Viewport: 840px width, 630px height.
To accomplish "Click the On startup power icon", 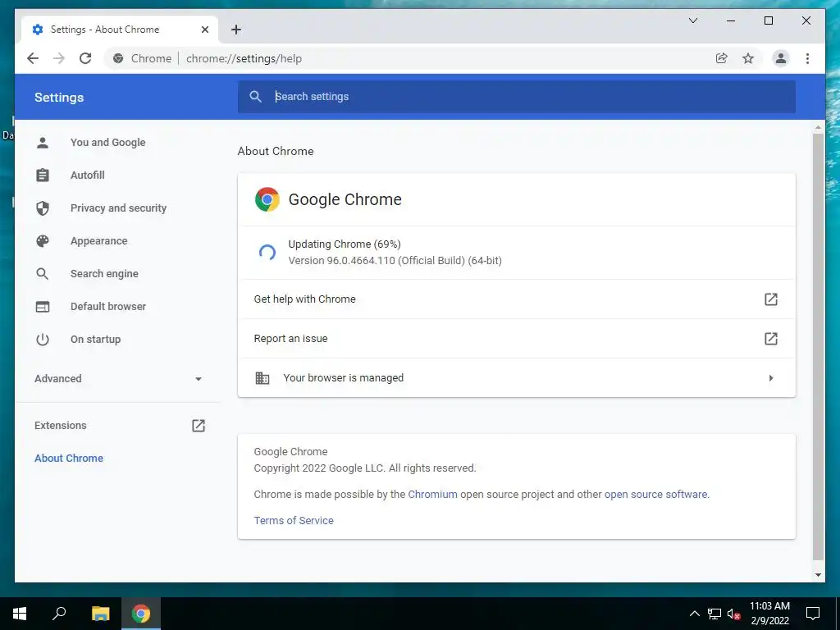I will pyautogui.click(x=43, y=339).
